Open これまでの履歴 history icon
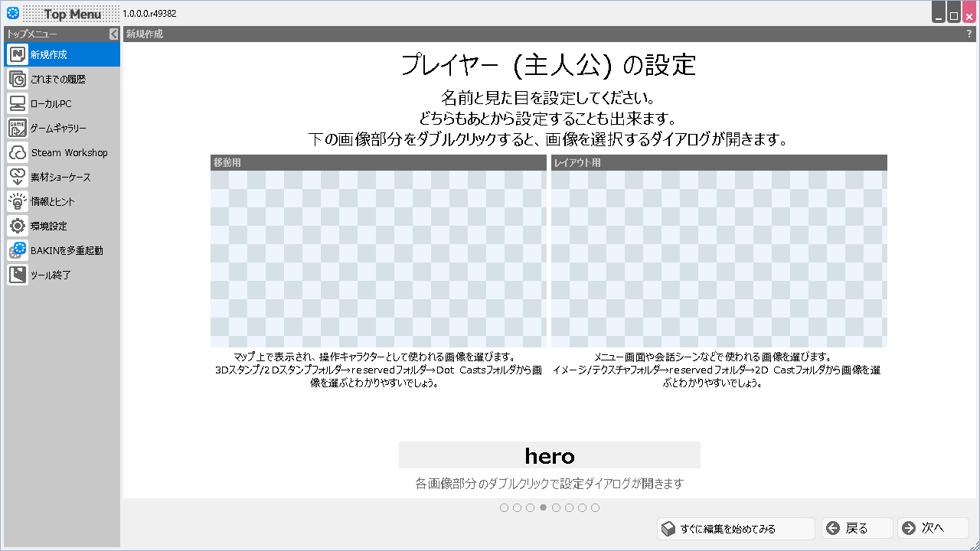 (18, 79)
